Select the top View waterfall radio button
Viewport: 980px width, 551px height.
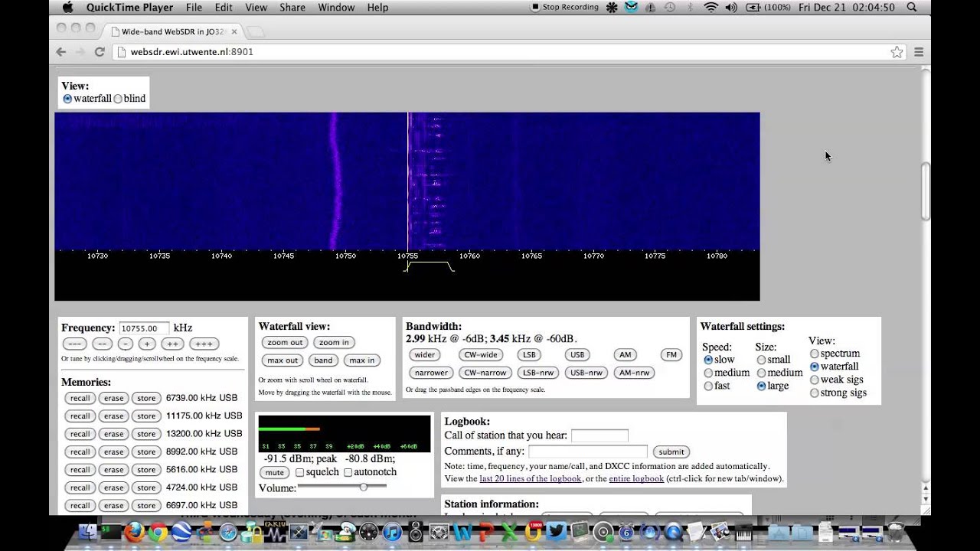(x=67, y=99)
